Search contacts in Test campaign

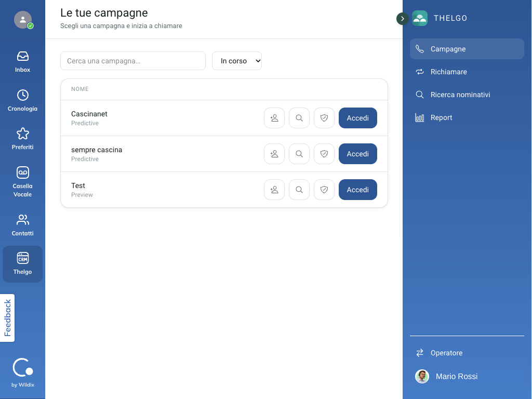[299, 190]
